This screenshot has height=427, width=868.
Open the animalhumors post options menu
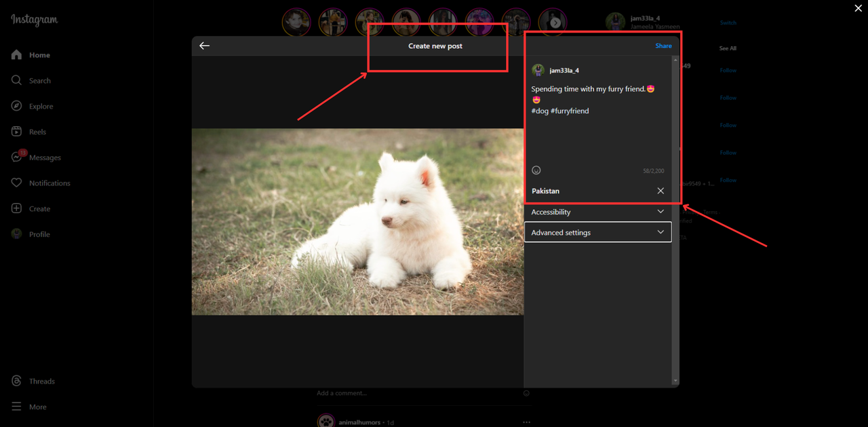tap(526, 422)
